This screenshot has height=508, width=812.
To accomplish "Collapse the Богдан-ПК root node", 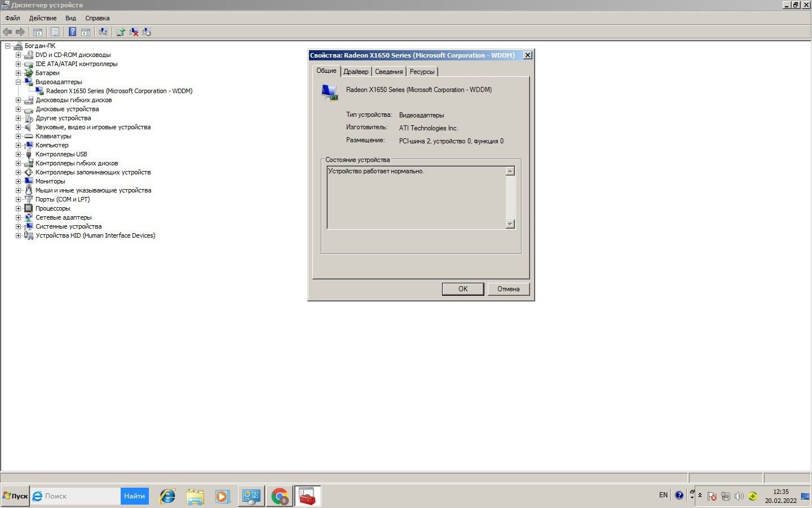I will pyautogui.click(x=7, y=46).
